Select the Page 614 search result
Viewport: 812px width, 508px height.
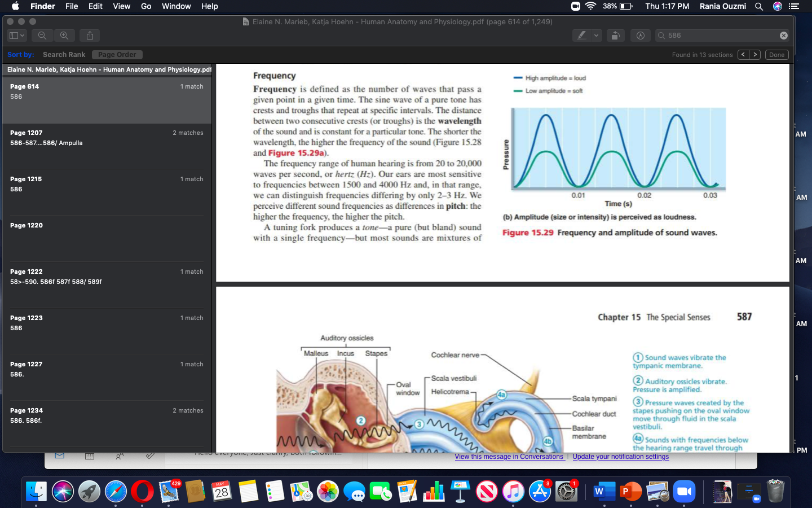click(107, 100)
